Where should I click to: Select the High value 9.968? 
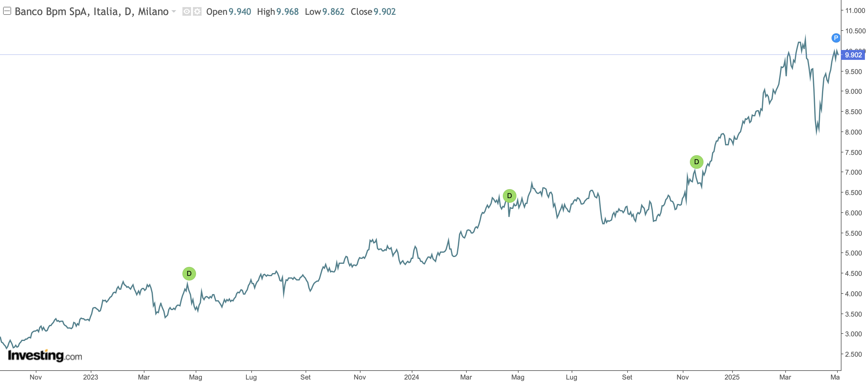point(287,12)
